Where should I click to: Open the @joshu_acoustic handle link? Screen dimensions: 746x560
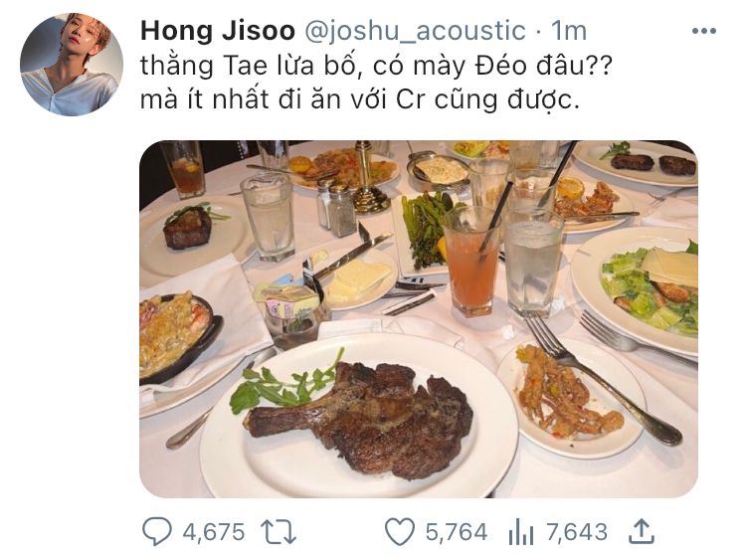point(415,32)
